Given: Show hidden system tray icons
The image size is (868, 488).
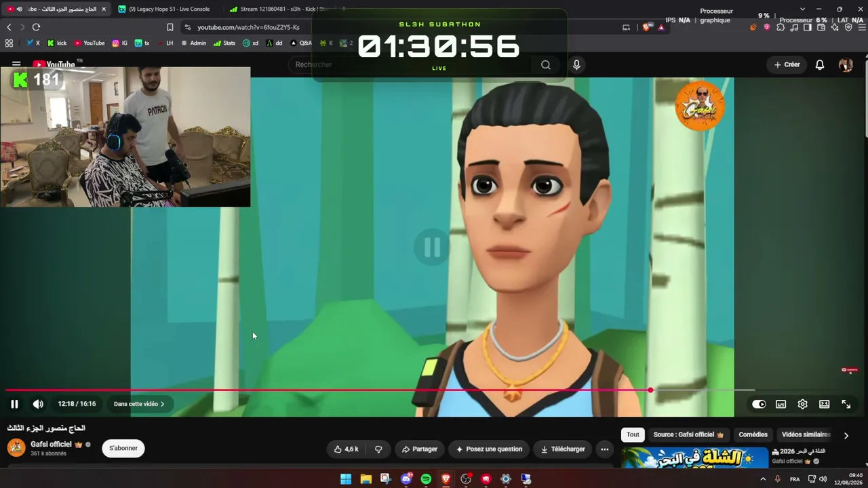Looking at the screenshot, I should tap(763, 479).
